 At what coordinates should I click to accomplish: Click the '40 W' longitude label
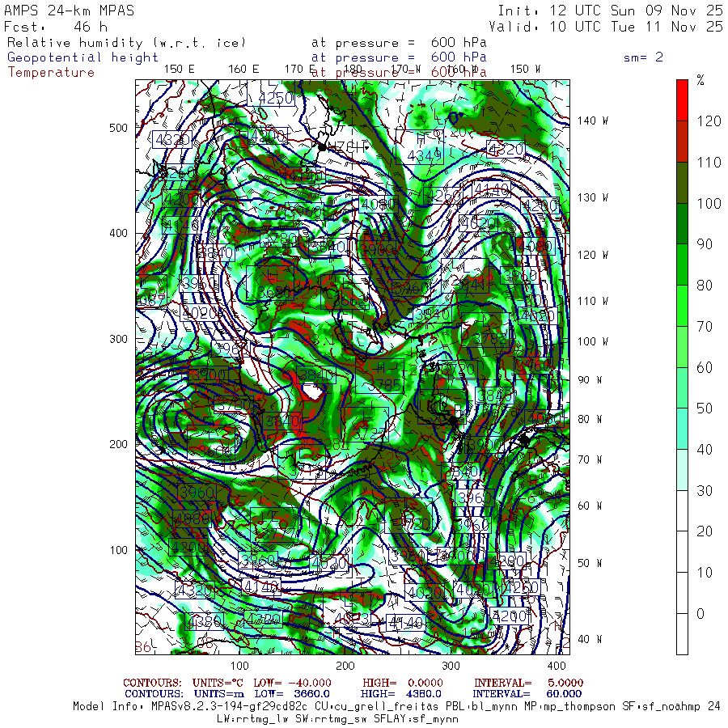590,639
